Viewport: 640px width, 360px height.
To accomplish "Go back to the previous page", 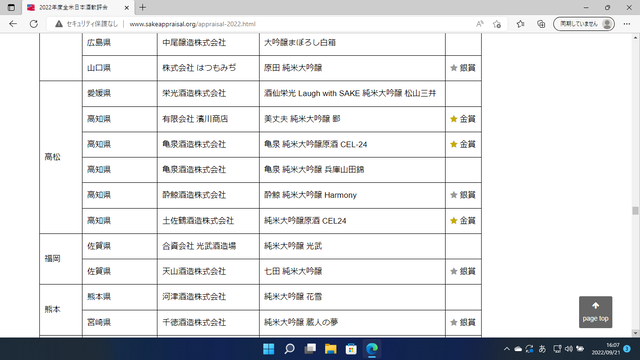I will pyautogui.click(x=13, y=24).
